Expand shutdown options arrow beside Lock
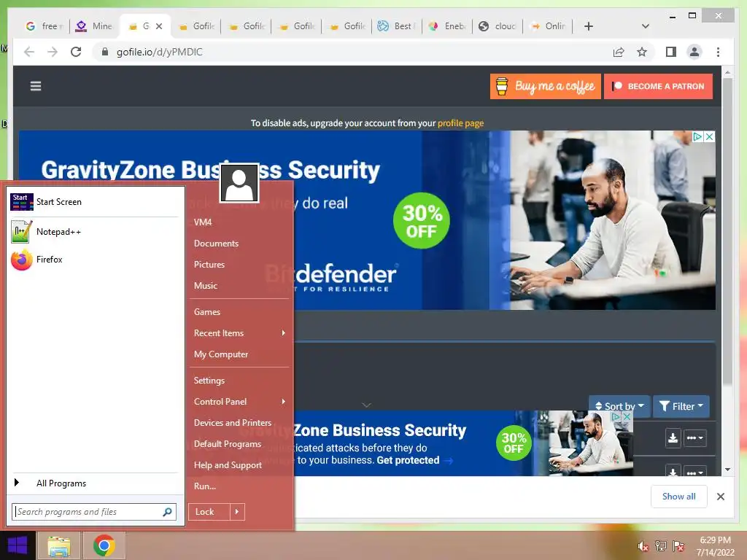Viewport: 747px width, 560px height. [237, 512]
